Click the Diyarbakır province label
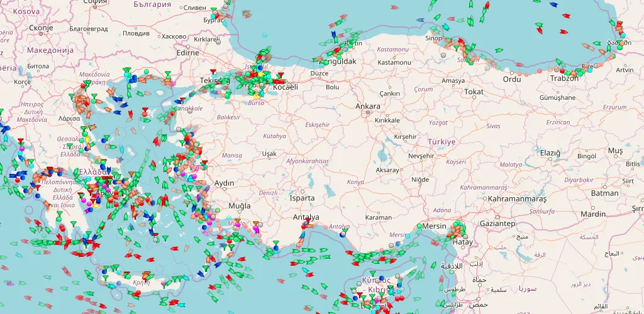644x314 pixels. click(x=579, y=180)
